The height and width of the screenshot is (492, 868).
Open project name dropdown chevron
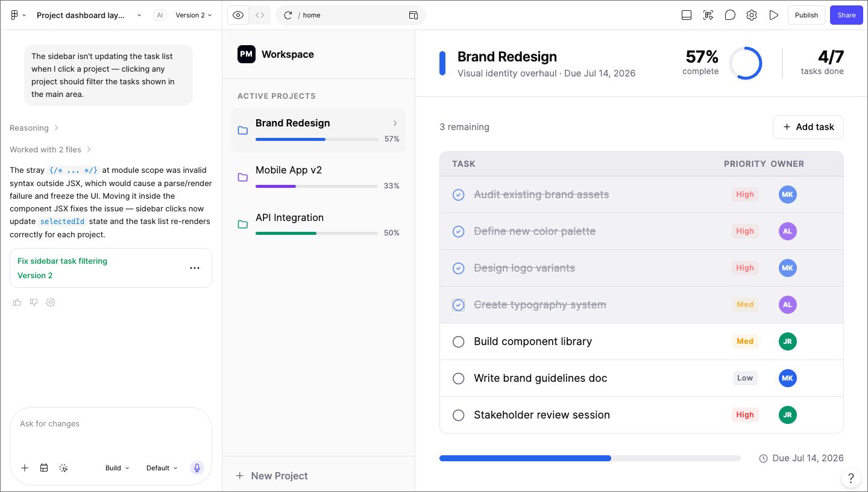pyautogui.click(x=139, y=15)
